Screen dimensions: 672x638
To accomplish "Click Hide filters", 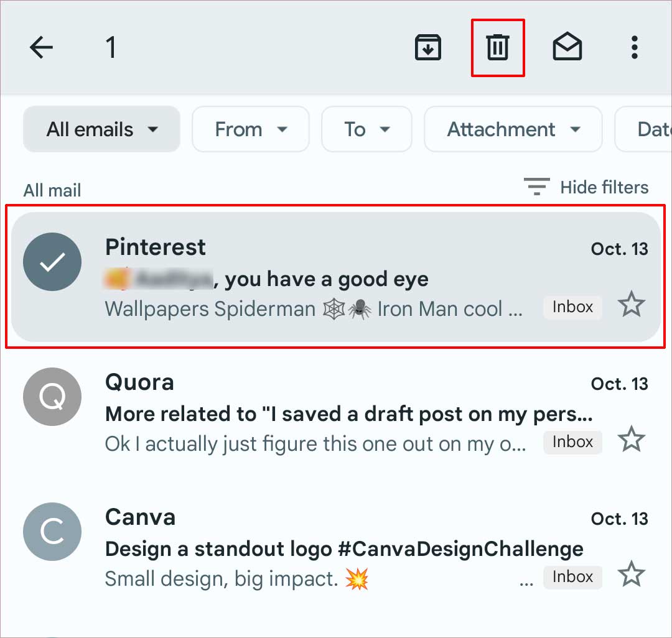I will tap(604, 187).
